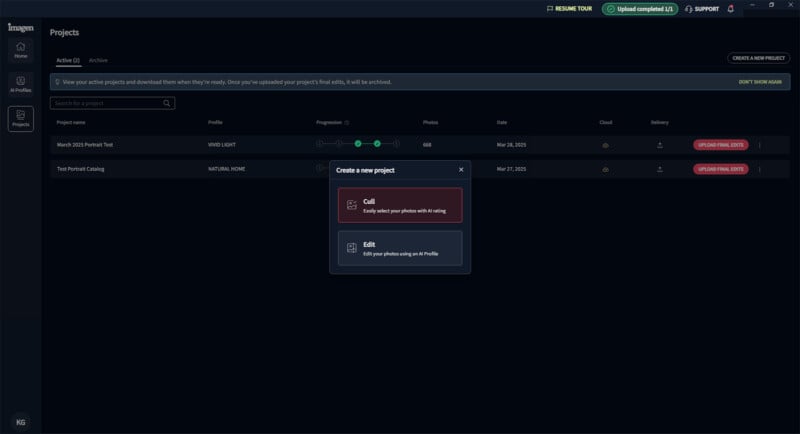
Task: Click the notification bell icon
Action: click(x=731, y=9)
